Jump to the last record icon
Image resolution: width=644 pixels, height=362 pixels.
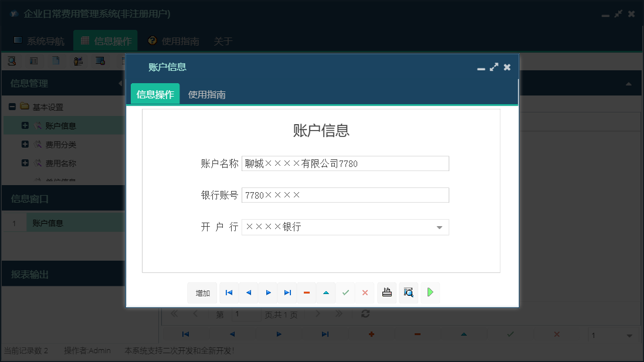tap(287, 292)
